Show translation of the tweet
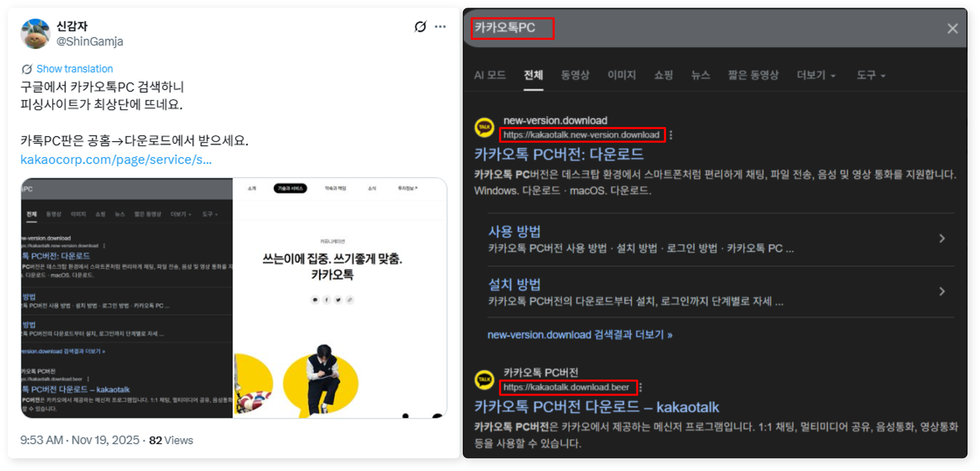Viewport: 980px width, 471px height. pos(74,69)
